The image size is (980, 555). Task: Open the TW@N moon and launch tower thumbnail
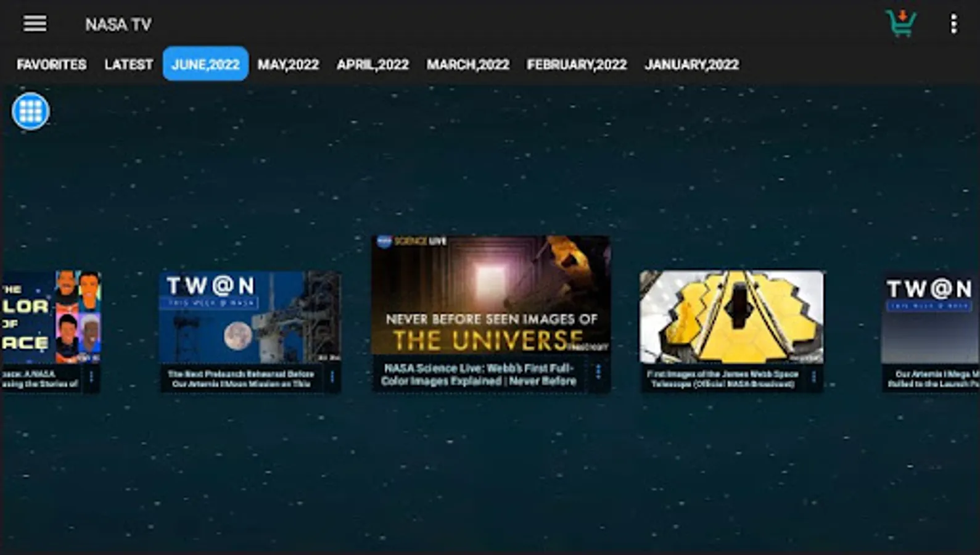click(x=250, y=316)
